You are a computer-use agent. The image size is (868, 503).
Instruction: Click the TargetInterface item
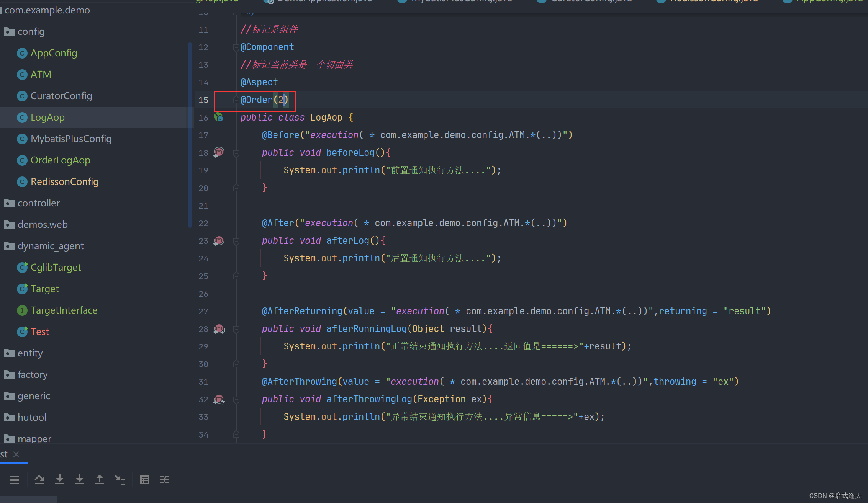[65, 310]
